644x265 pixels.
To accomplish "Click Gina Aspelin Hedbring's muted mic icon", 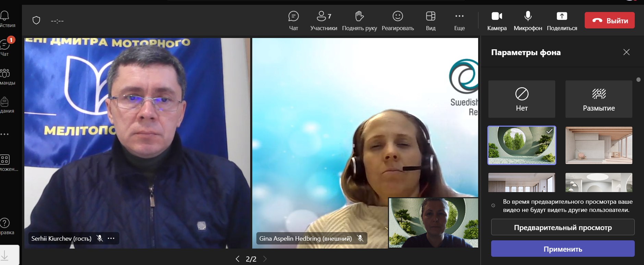I will coord(360,238).
